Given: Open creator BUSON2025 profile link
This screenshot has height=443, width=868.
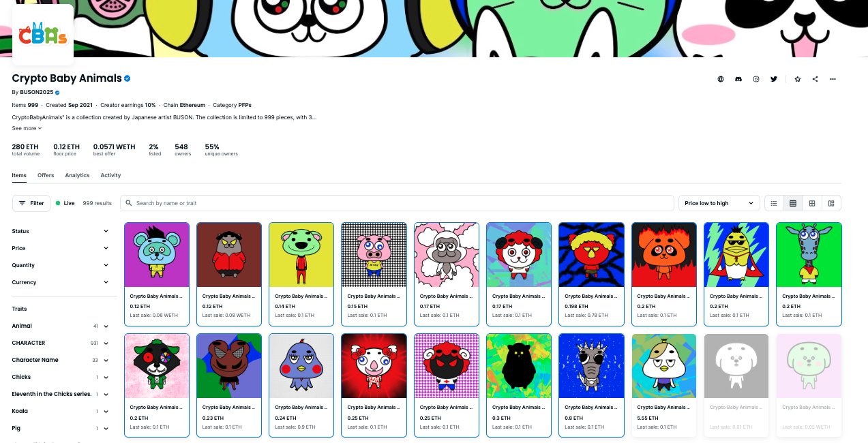Looking at the screenshot, I should 37,92.
